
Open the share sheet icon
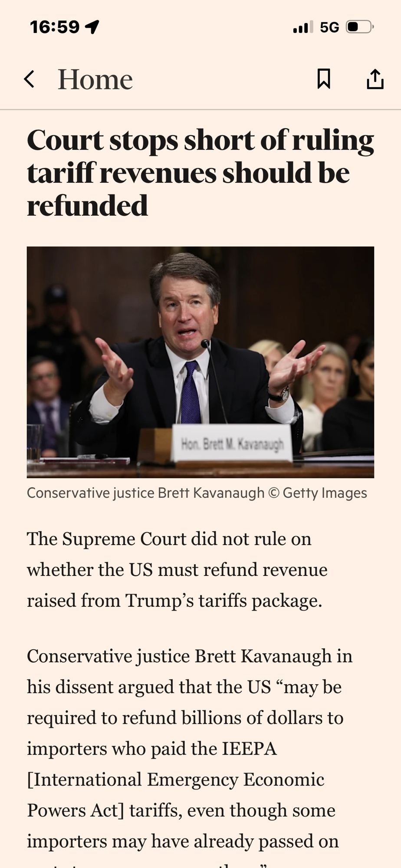click(x=375, y=79)
